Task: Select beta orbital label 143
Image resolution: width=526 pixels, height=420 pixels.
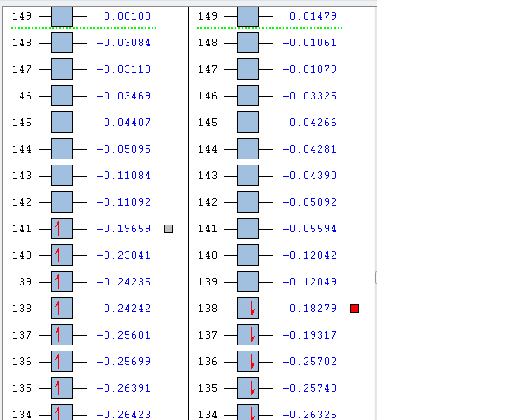Action: click(207, 176)
